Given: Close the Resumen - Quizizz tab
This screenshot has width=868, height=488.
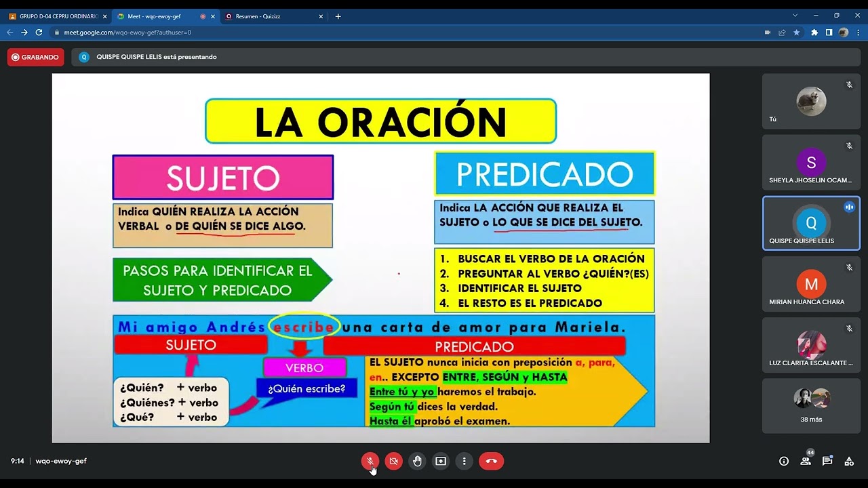Looking at the screenshot, I should pyautogui.click(x=321, y=16).
